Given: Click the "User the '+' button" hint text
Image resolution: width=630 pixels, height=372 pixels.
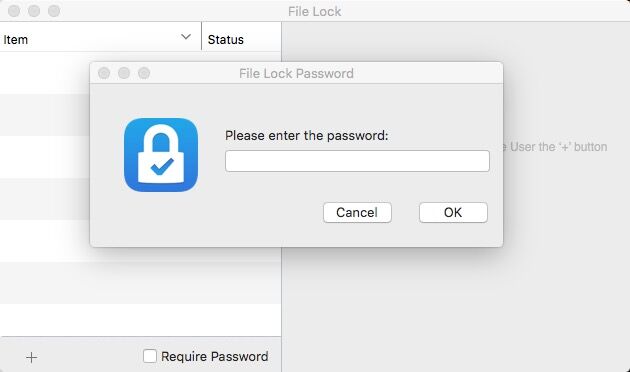Looking at the screenshot, I should [558, 147].
